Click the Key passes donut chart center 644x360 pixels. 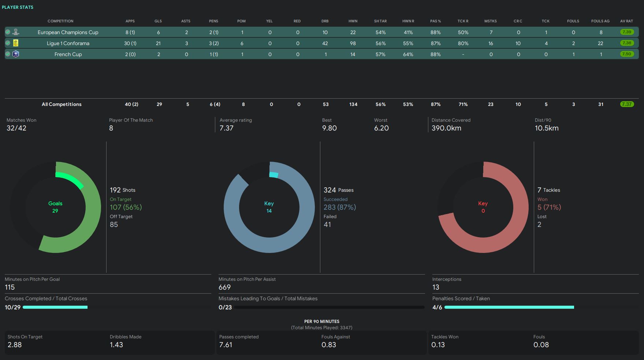coord(269,207)
